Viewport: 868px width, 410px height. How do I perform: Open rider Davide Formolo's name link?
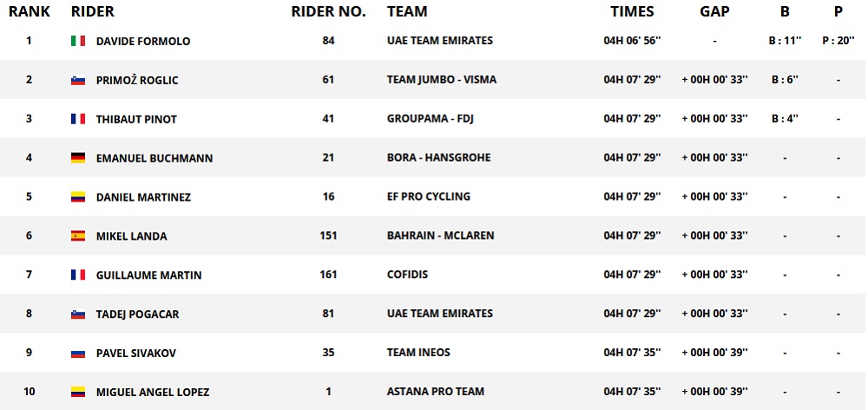coord(143,41)
